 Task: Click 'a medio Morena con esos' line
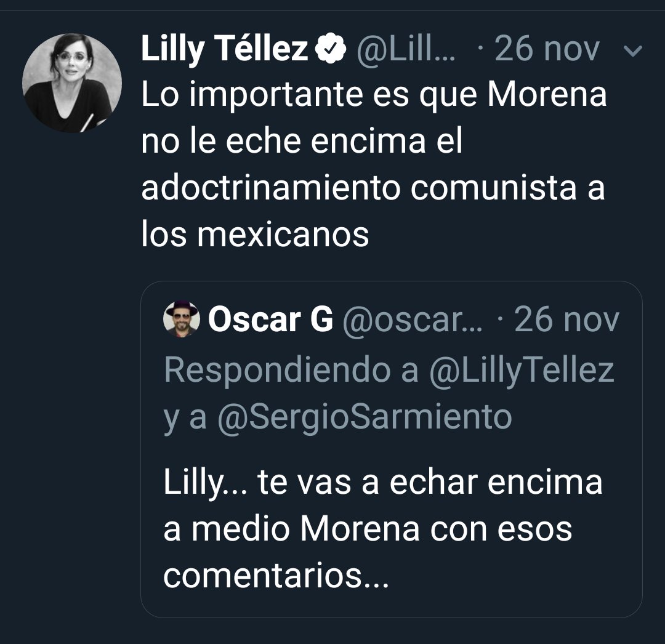point(368,529)
